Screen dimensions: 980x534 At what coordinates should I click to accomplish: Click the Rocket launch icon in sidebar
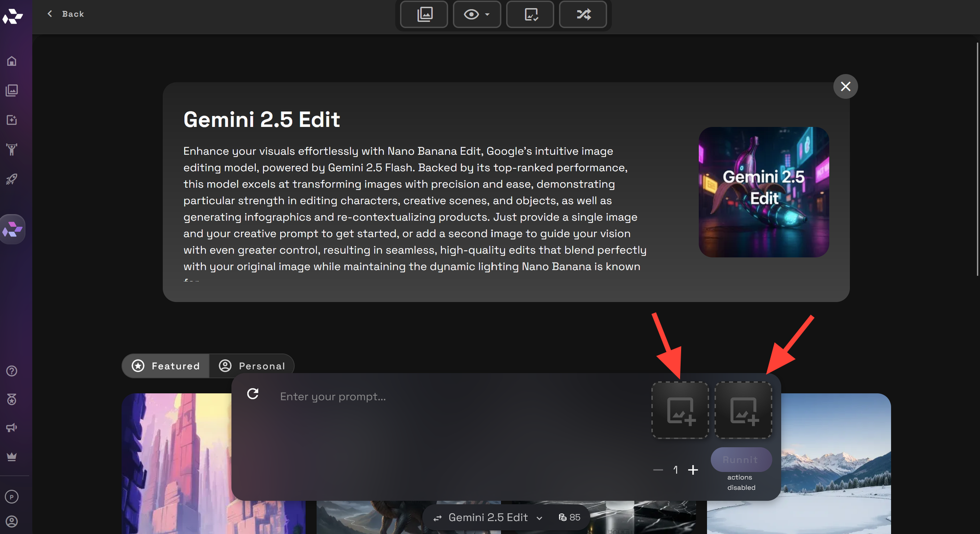12,178
